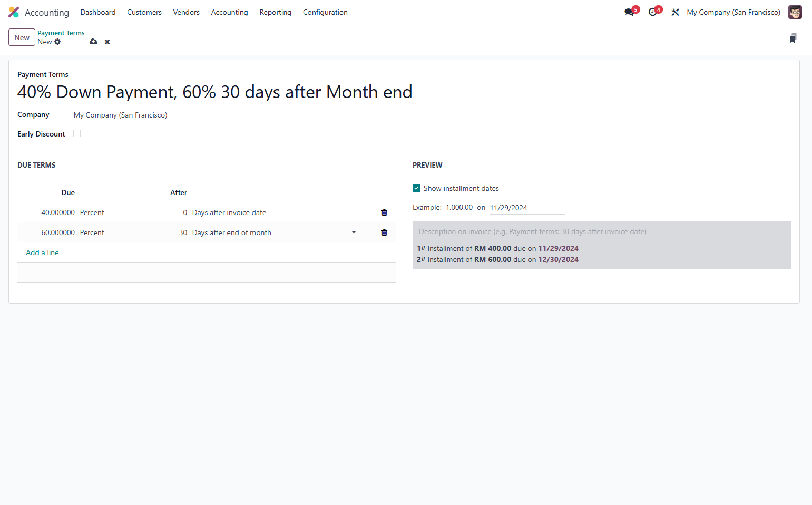Open the Days after end of month dropdown
Screen dimensions: 812x505
pos(273,232)
